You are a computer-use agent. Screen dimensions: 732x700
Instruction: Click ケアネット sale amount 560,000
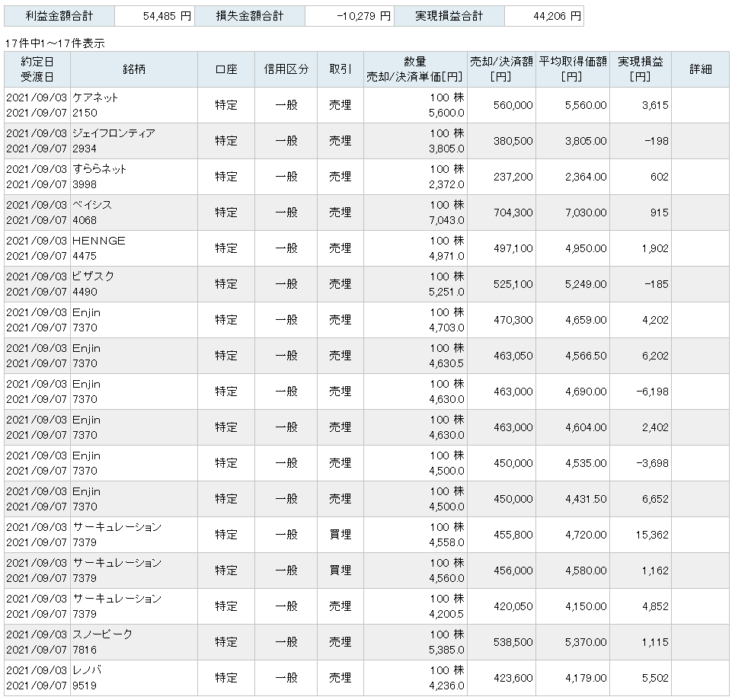[513, 106]
